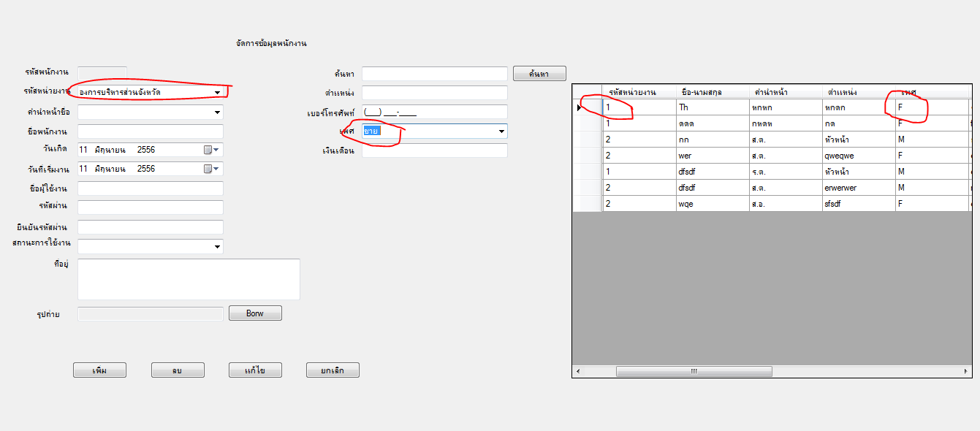
Task: Open the สถานะการใช้งาน dropdown
Action: point(217,247)
